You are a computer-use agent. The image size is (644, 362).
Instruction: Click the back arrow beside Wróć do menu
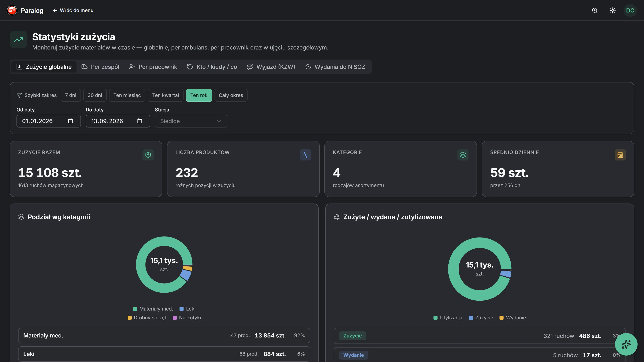(x=55, y=10)
